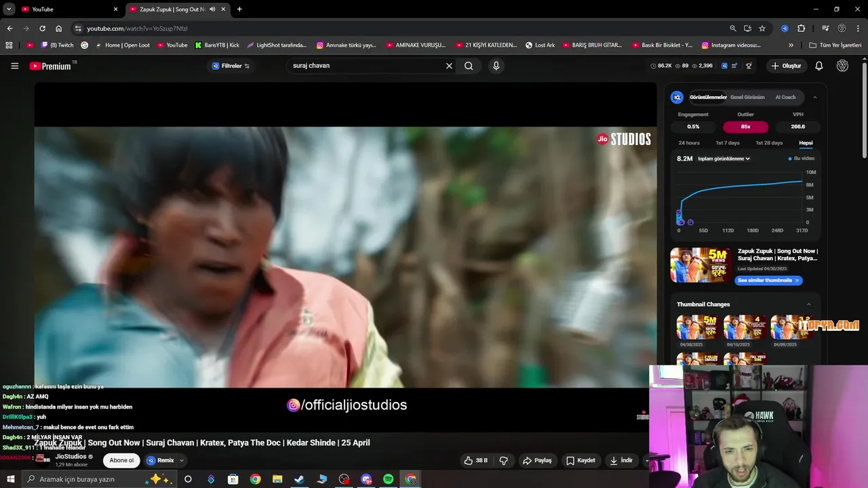Open thumbnail version dated 04/10/2025
This screenshot has height=488, width=868.
pos(745,328)
